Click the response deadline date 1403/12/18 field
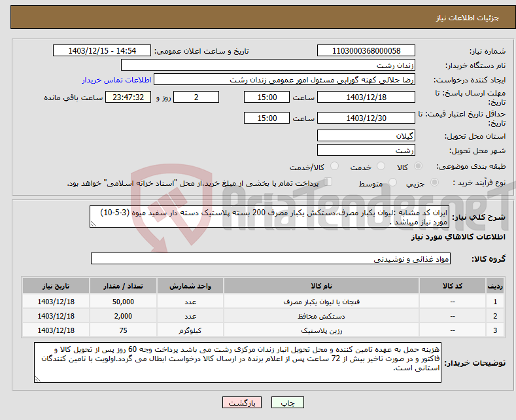Viewport: 516px width, 420px height. pos(366,97)
